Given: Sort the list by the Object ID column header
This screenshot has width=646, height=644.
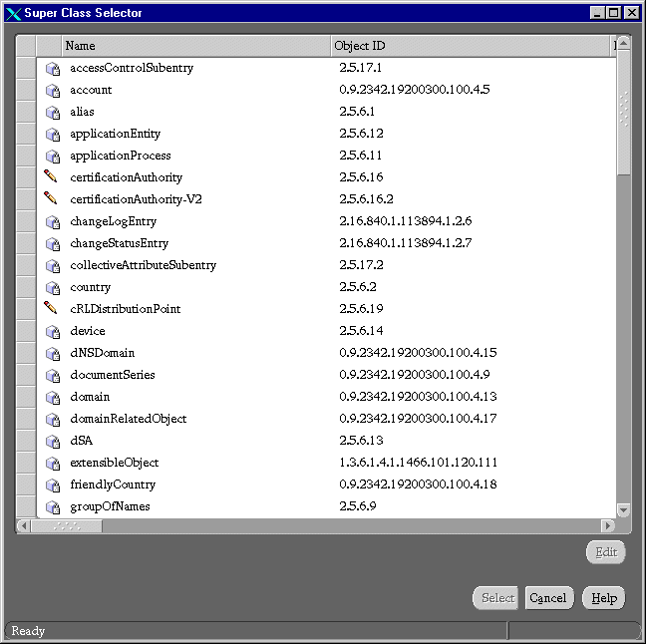Looking at the screenshot, I should pos(470,46).
